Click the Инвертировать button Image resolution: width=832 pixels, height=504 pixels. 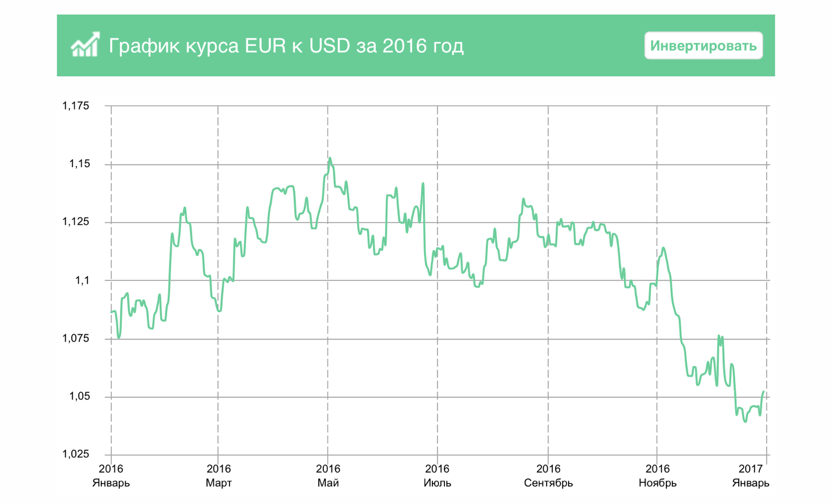pos(703,45)
